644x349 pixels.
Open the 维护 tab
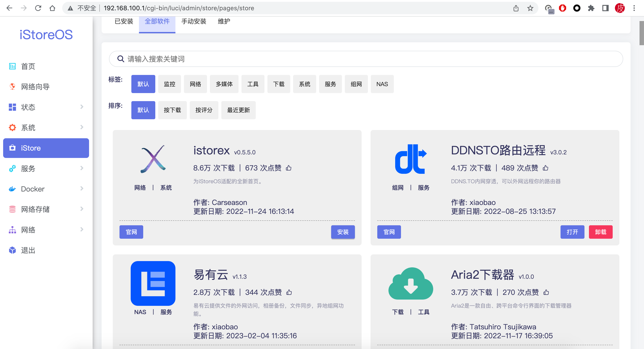[x=224, y=21]
